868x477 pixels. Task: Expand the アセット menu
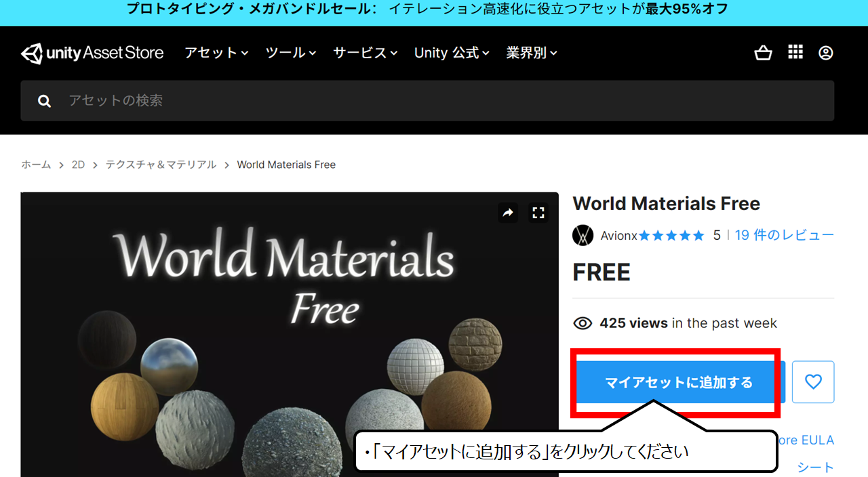(x=216, y=53)
